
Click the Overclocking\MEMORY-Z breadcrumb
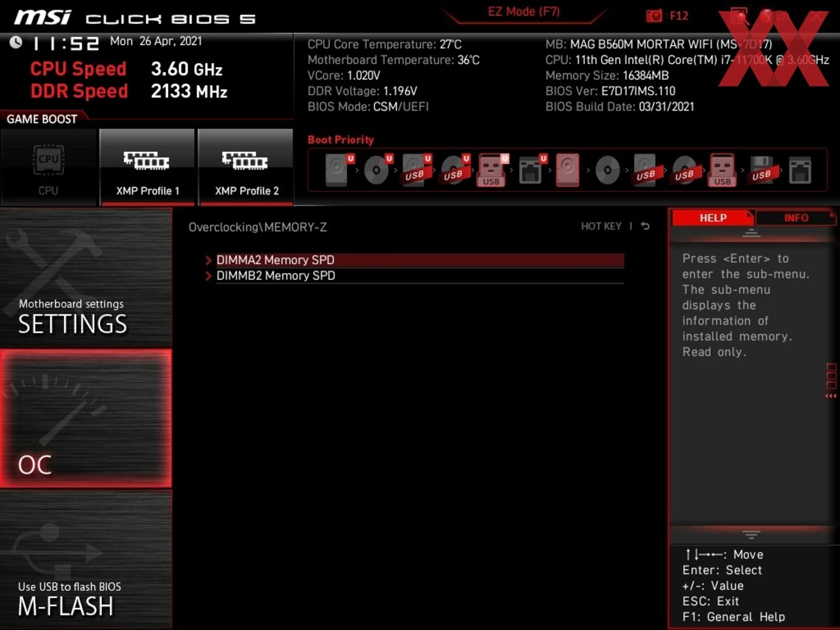tap(258, 227)
